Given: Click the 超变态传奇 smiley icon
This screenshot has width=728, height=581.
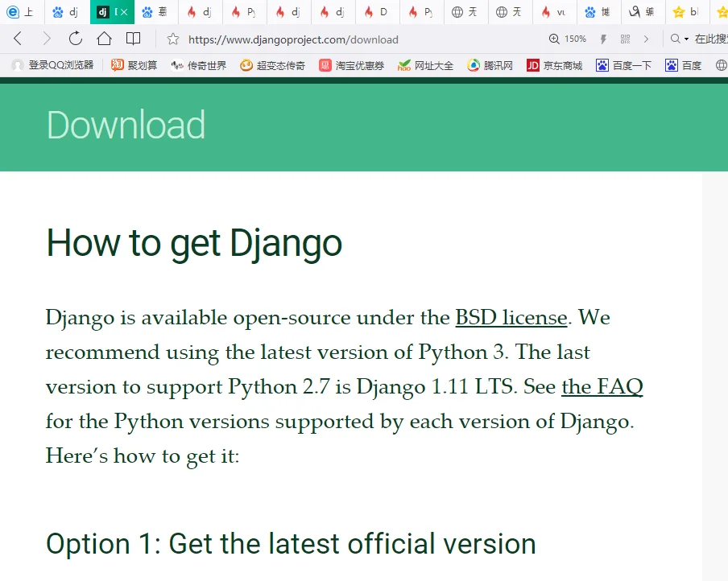Looking at the screenshot, I should (x=246, y=65).
